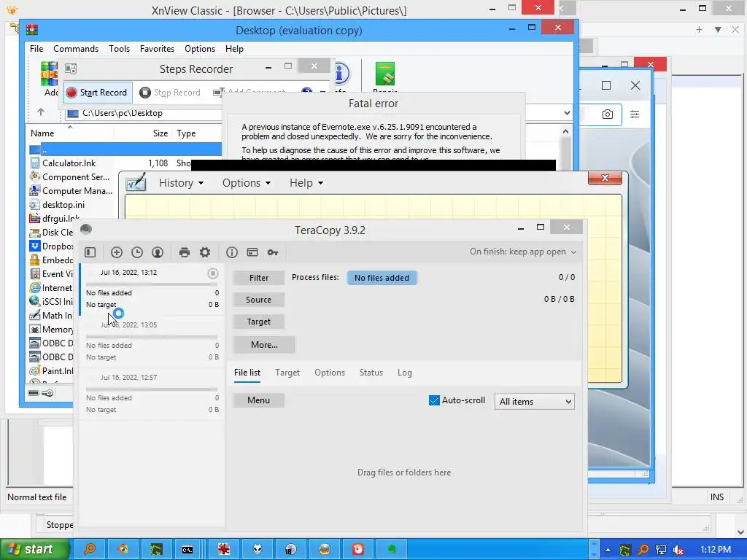Click the TeraCopy info icon
The image size is (747, 560).
pyautogui.click(x=232, y=252)
